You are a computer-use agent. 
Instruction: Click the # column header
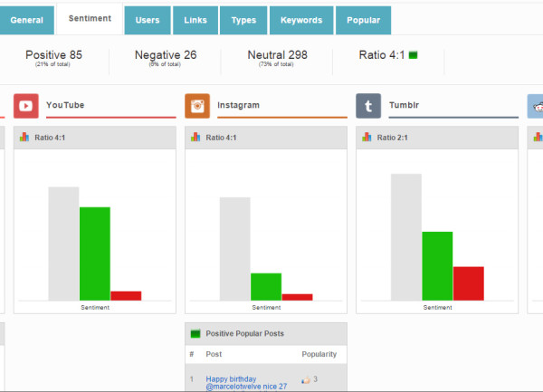click(x=192, y=354)
